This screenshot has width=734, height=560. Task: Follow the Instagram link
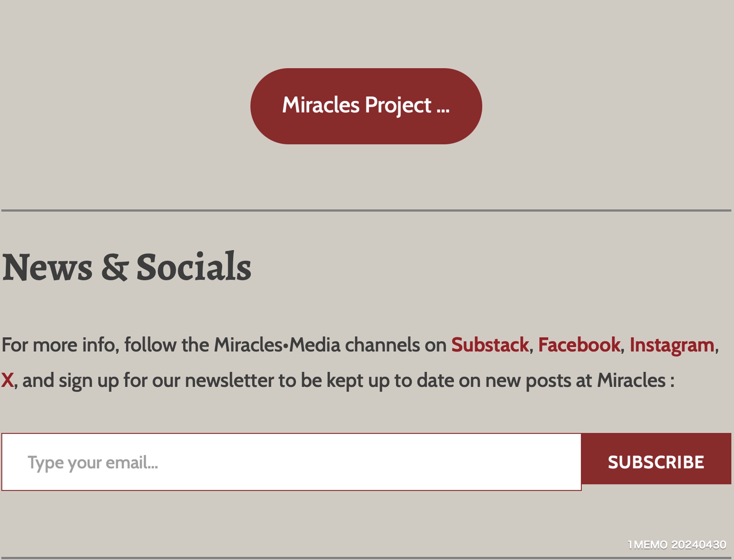point(672,345)
